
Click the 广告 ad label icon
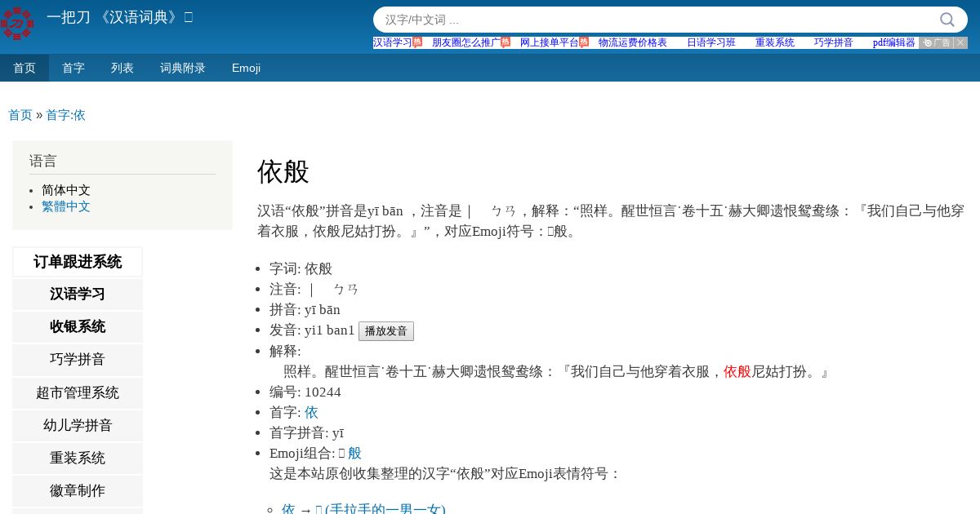936,42
